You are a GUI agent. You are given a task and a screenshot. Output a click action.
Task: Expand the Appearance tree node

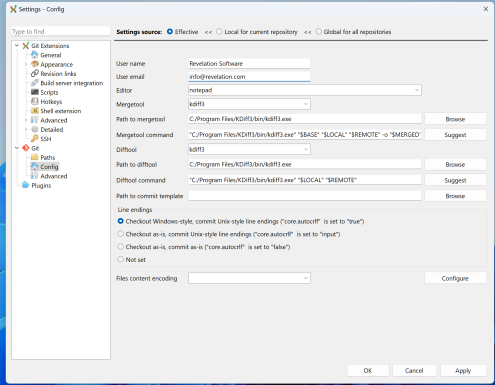[x=26, y=64]
